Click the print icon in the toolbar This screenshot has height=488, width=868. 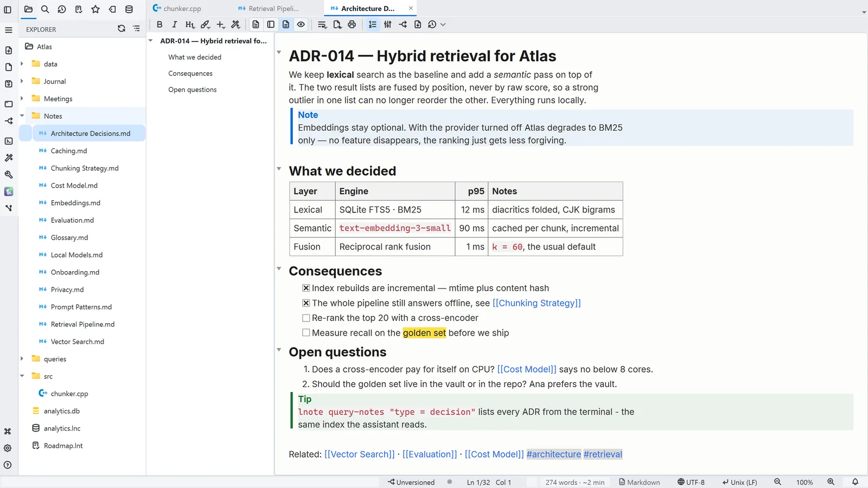(x=352, y=24)
